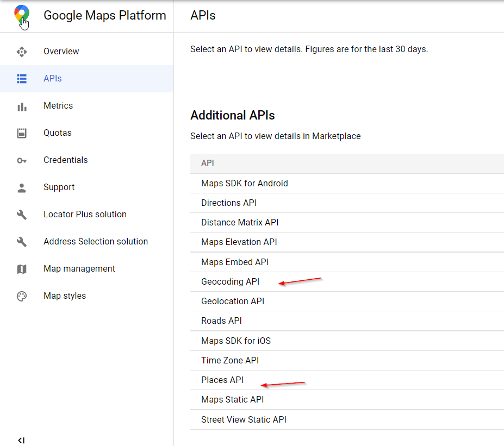Image resolution: width=504 pixels, height=446 pixels.
Task: Open Address Selection solution menu item
Action: [96, 242]
